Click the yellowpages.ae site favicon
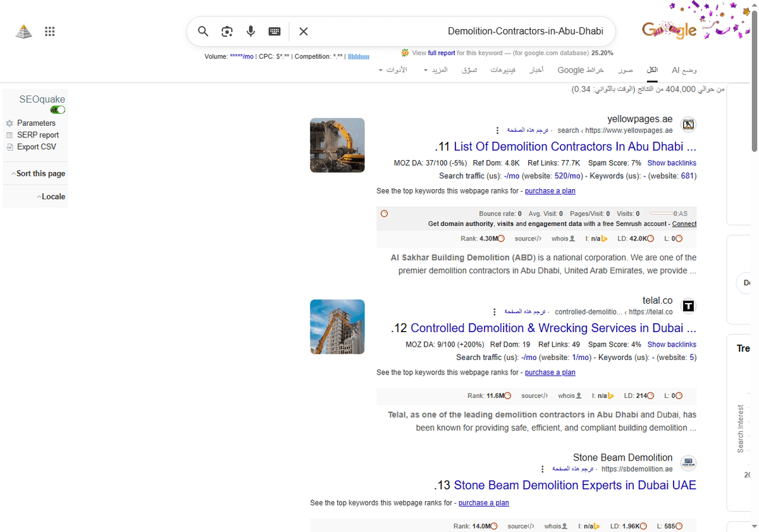 [x=688, y=124]
